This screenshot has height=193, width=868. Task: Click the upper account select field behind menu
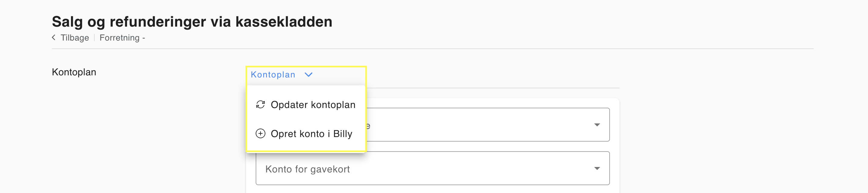488,125
